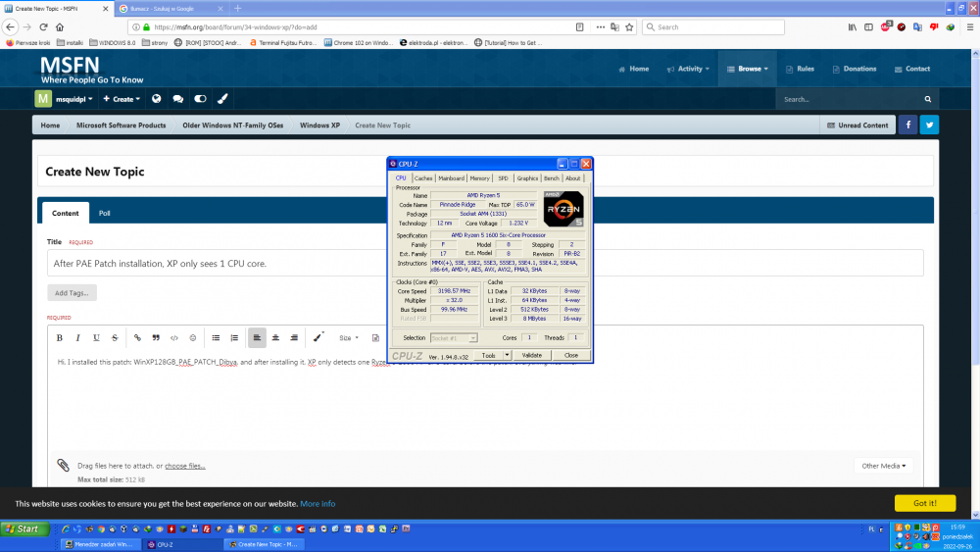
Task: Center-align text in the editor
Action: click(275, 337)
